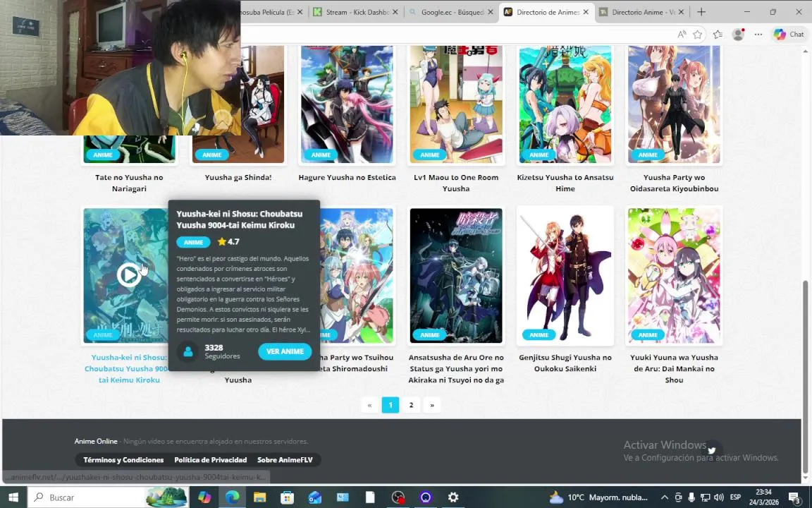Open the purple circle app on taskbar
The height and width of the screenshot is (508, 812).
click(x=426, y=497)
